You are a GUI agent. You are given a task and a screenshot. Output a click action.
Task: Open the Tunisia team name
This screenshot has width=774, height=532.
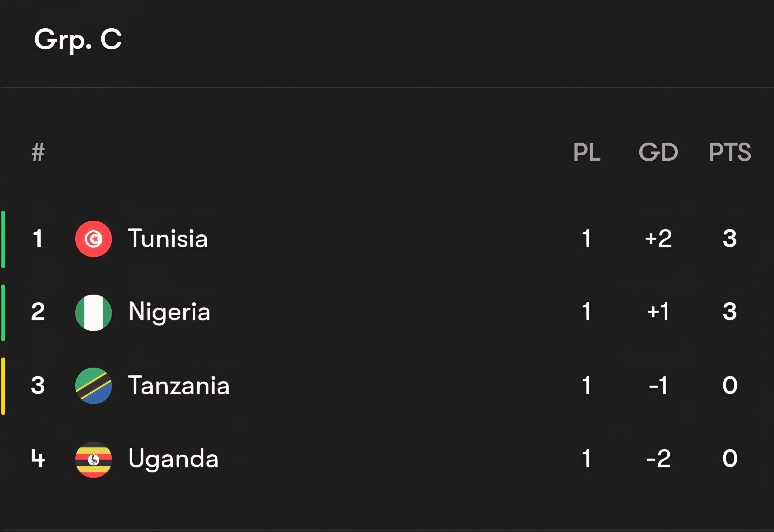click(x=168, y=239)
